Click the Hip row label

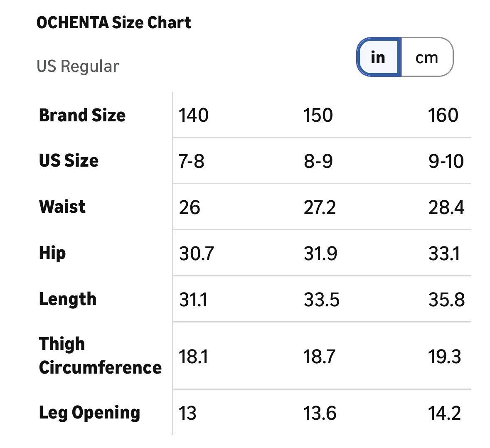click(x=52, y=253)
